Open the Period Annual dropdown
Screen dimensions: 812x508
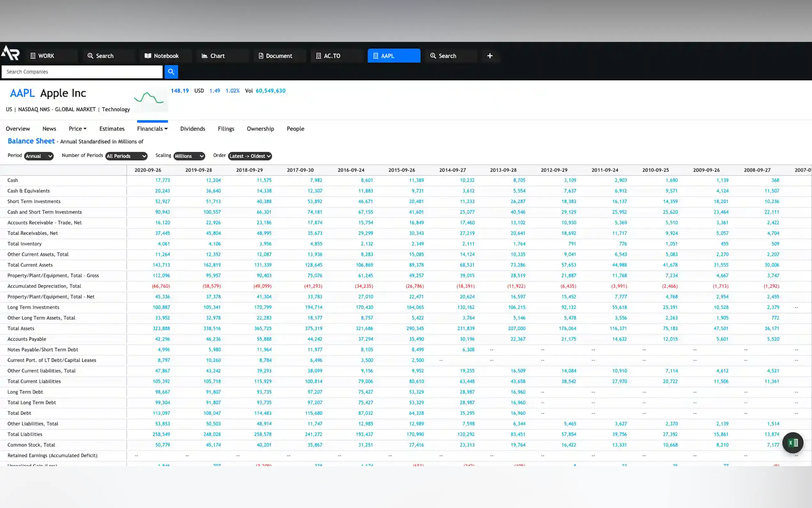pos(39,156)
